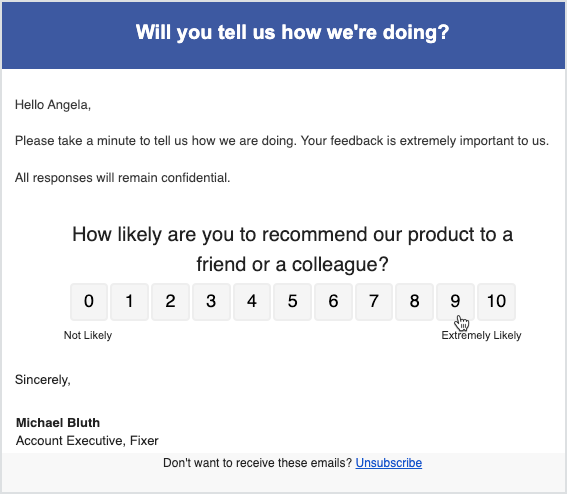Screen dimensions: 567x494
Task: Click the rating button labeled 2
Action: click(170, 302)
